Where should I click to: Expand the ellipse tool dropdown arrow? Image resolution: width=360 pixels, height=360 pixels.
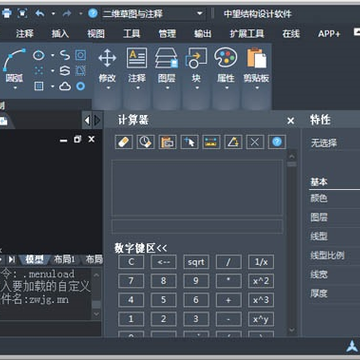[x=52, y=55]
